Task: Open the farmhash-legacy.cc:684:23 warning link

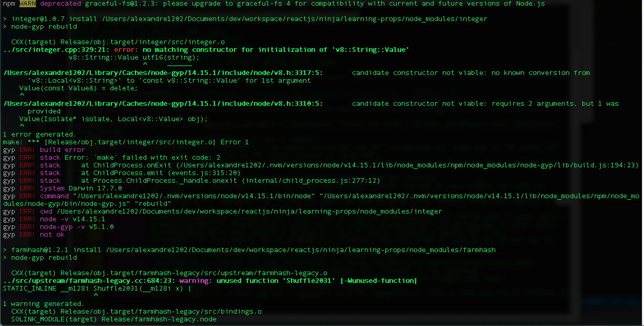Action: coord(72,280)
